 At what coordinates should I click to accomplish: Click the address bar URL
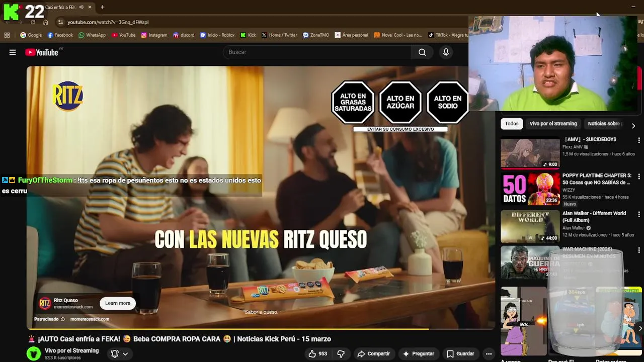point(108,22)
